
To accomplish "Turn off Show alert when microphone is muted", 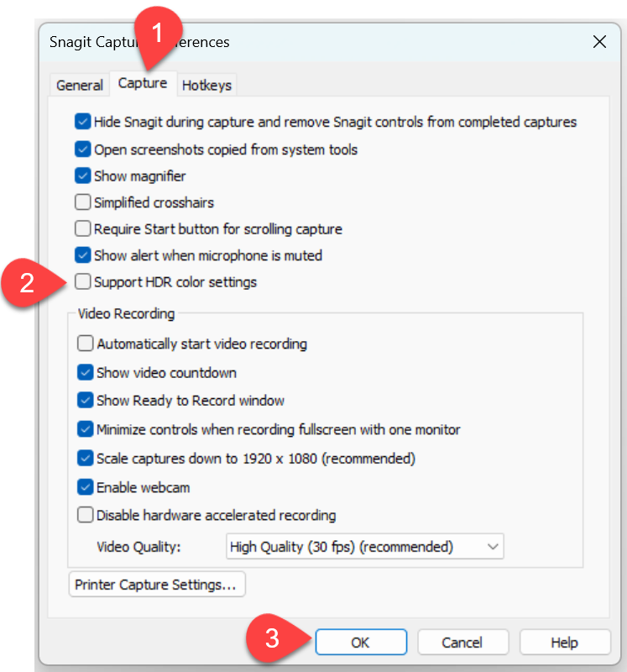I will (82, 255).
